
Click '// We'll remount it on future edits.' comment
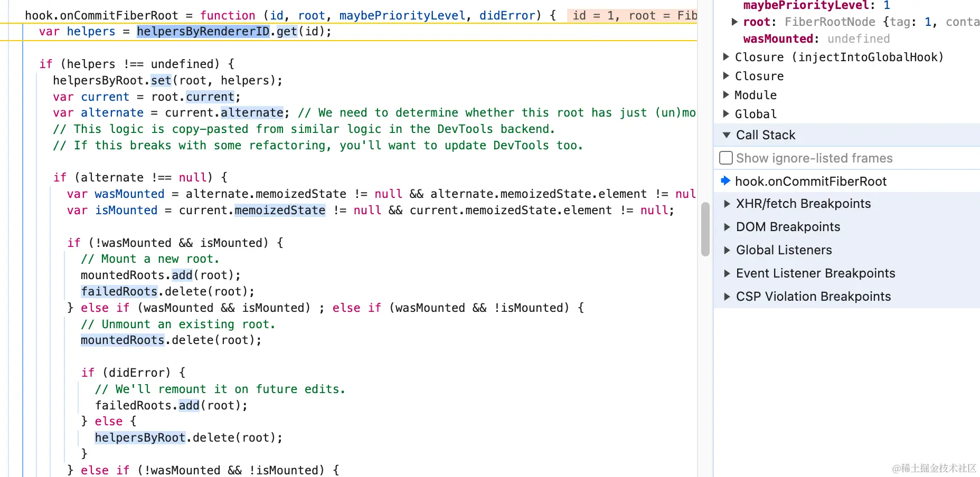pos(220,389)
